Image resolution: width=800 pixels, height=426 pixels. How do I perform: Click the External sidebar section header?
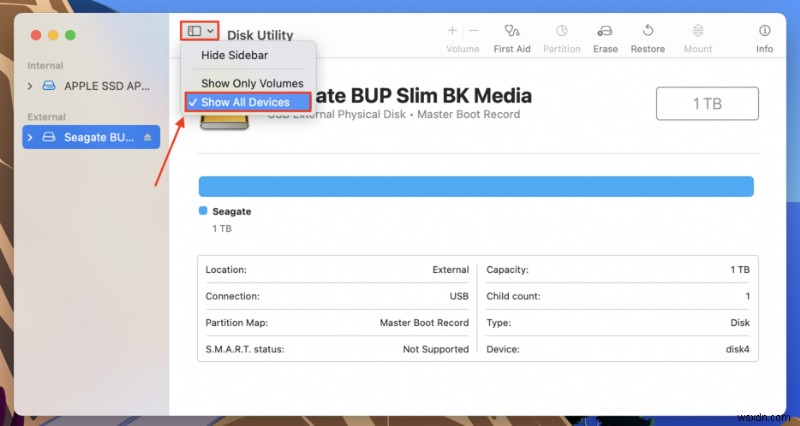click(46, 116)
